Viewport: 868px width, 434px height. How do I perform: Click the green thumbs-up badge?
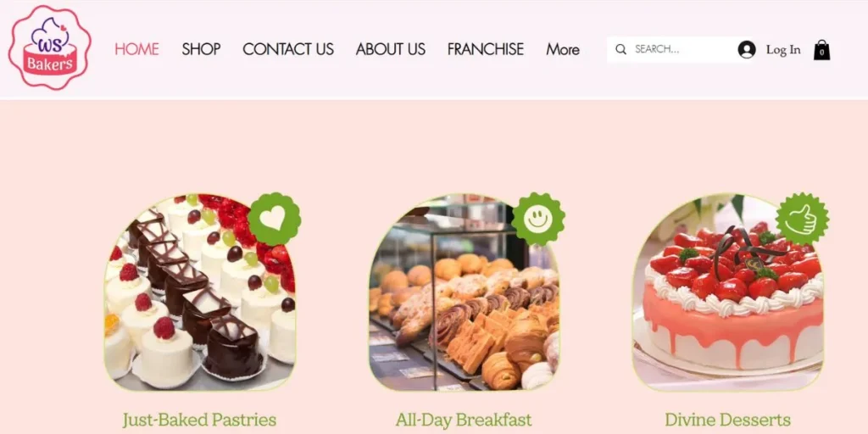(802, 220)
